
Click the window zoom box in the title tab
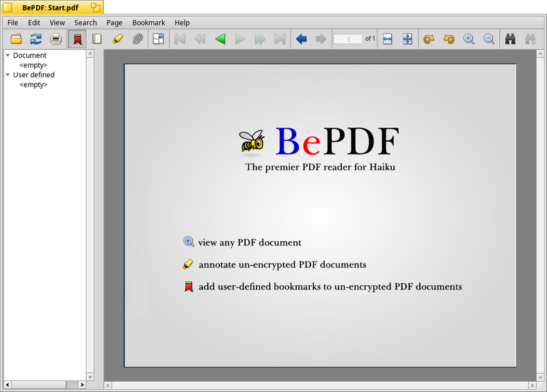pos(95,7)
